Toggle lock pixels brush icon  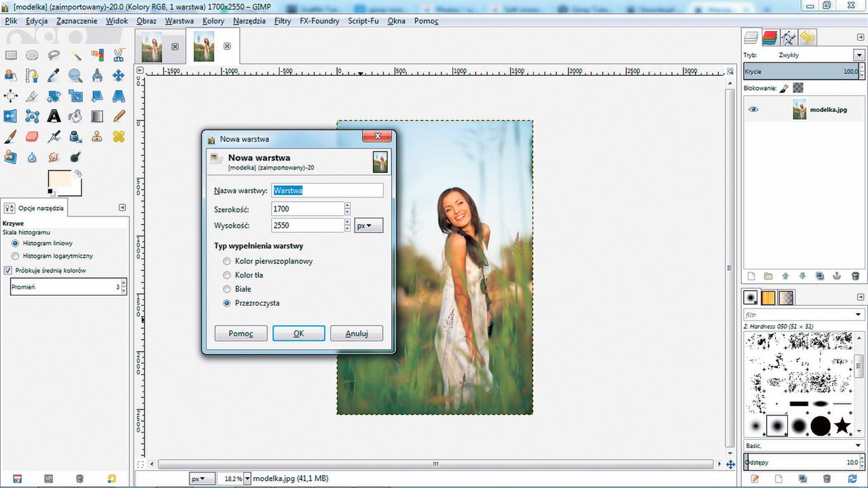pos(784,88)
